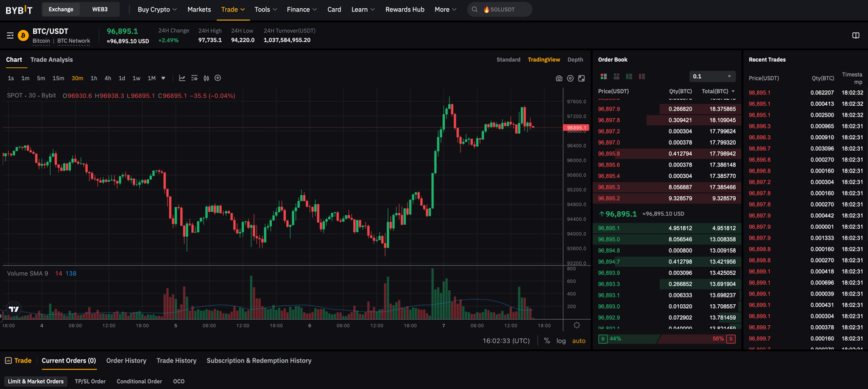Expand the Trade dropdown menu
The image size is (868, 389).
pyautogui.click(x=233, y=10)
